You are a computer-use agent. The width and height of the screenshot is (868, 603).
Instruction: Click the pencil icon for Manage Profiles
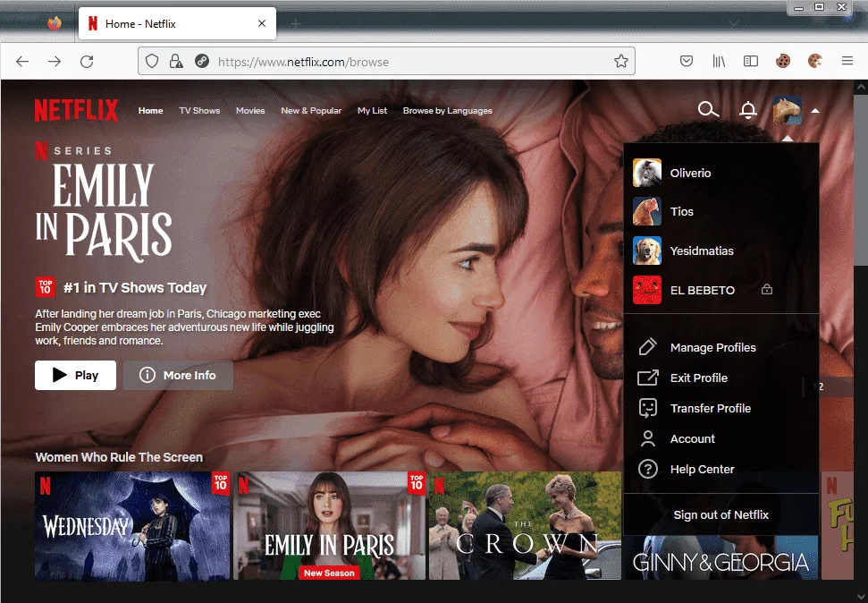[x=647, y=347]
